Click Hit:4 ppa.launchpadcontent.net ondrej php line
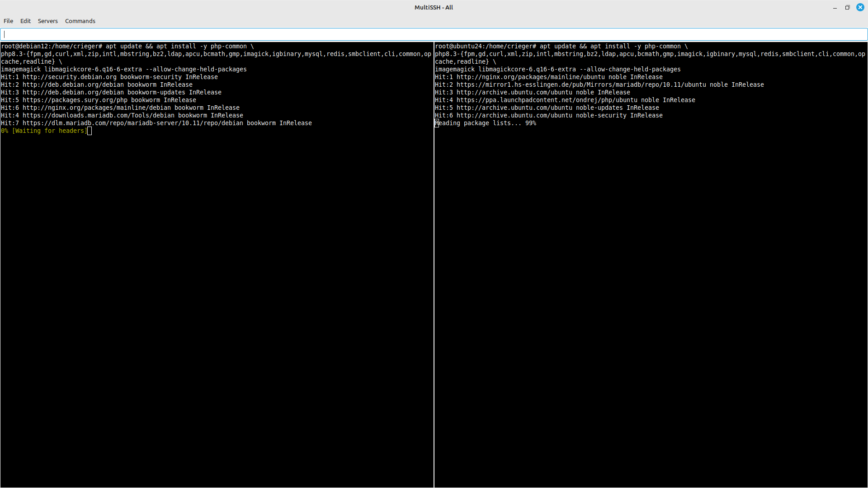The height and width of the screenshot is (488, 868). [x=565, y=100]
